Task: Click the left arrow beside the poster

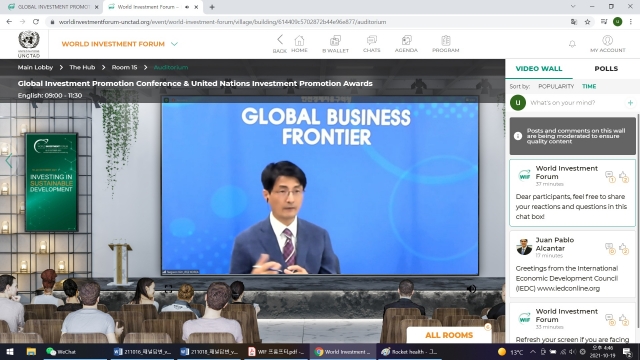Action: 8,160
